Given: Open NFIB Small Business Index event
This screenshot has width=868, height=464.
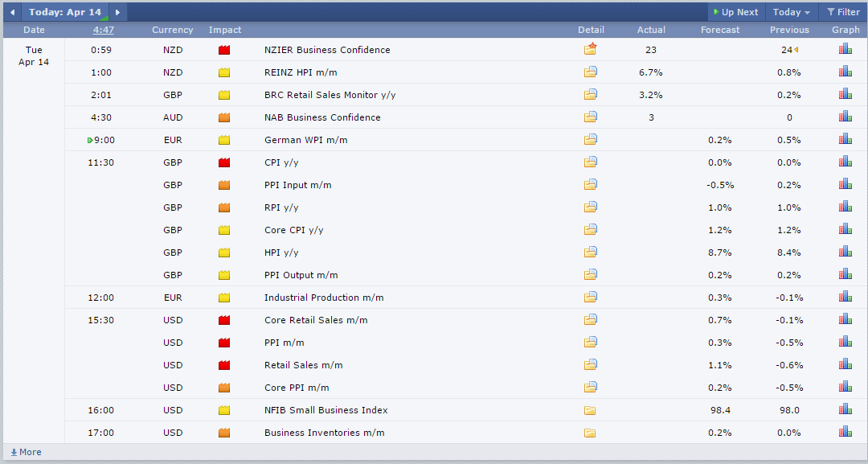Looking at the screenshot, I should click(326, 410).
